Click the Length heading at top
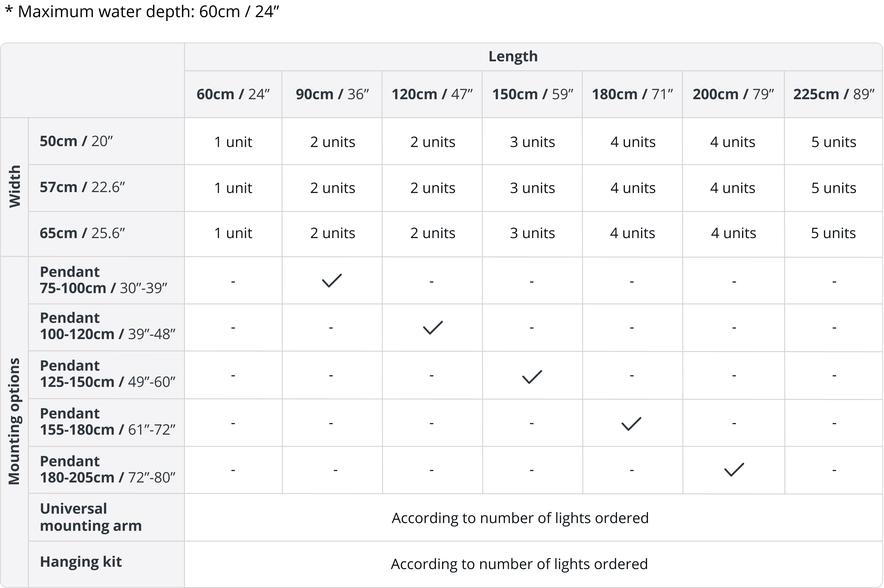 [x=513, y=56]
